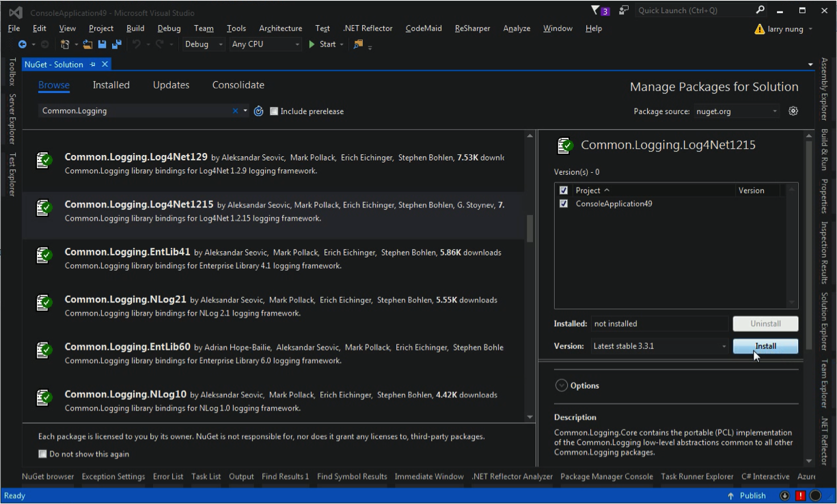Click the red exclamation status bar icon

(x=800, y=496)
